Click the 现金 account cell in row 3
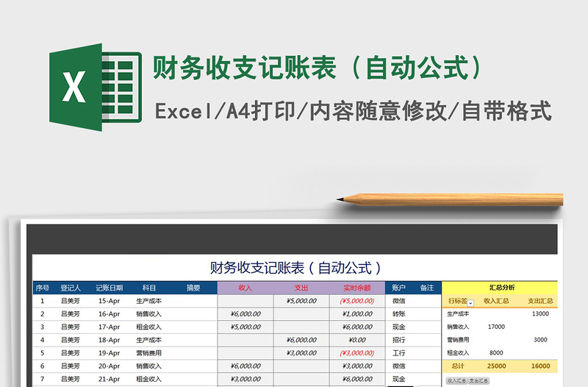588x387 pixels. point(398,327)
